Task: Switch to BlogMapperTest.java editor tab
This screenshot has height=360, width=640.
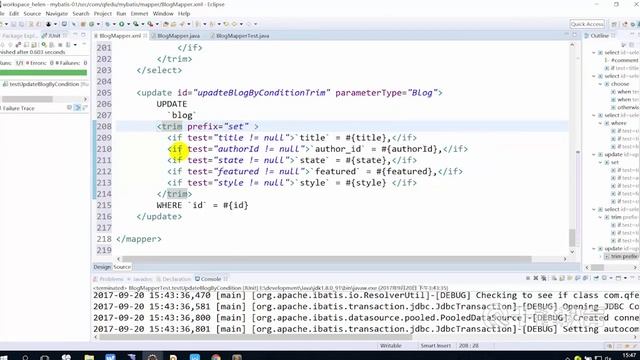Action: pyautogui.click(x=242, y=36)
